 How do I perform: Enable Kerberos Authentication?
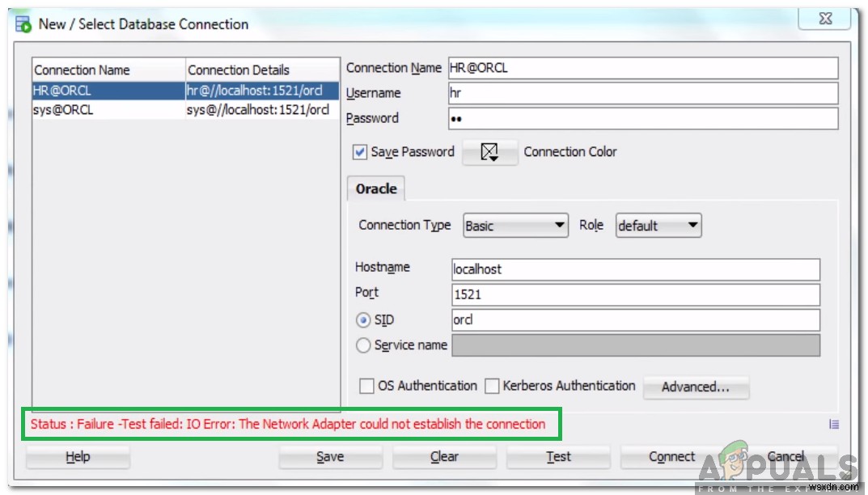coord(490,386)
